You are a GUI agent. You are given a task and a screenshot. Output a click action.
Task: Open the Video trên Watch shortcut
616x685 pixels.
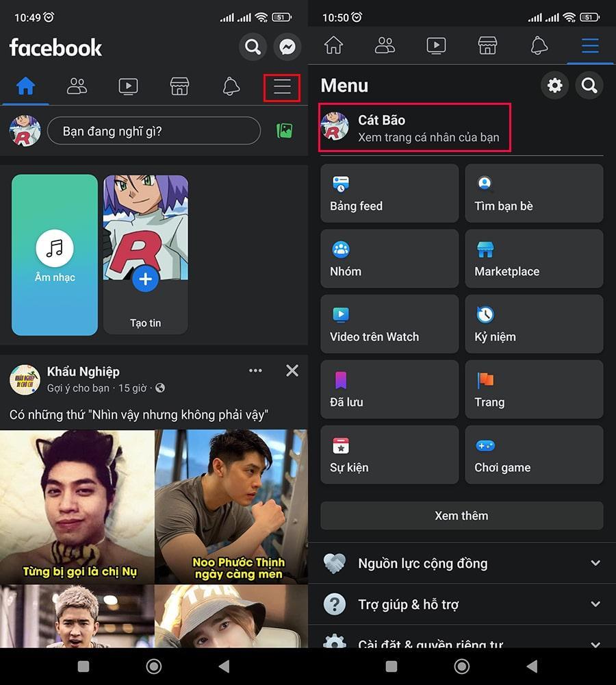tap(389, 324)
